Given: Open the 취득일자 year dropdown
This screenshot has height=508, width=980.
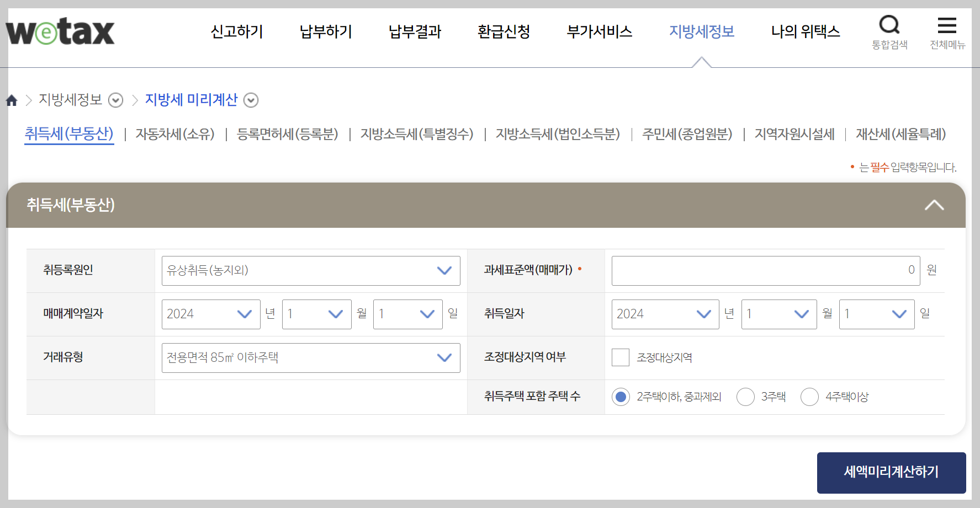Looking at the screenshot, I should (665, 314).
